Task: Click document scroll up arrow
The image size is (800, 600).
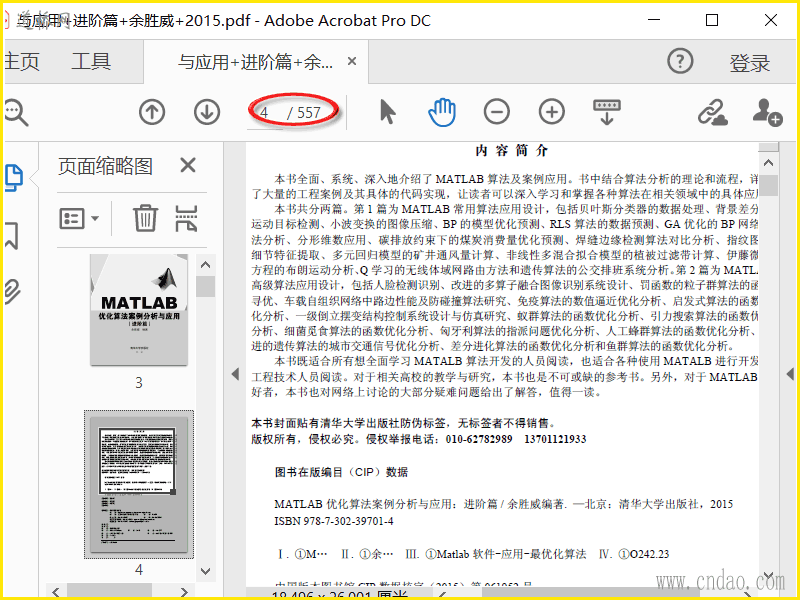Action: (x=768, y=163)
